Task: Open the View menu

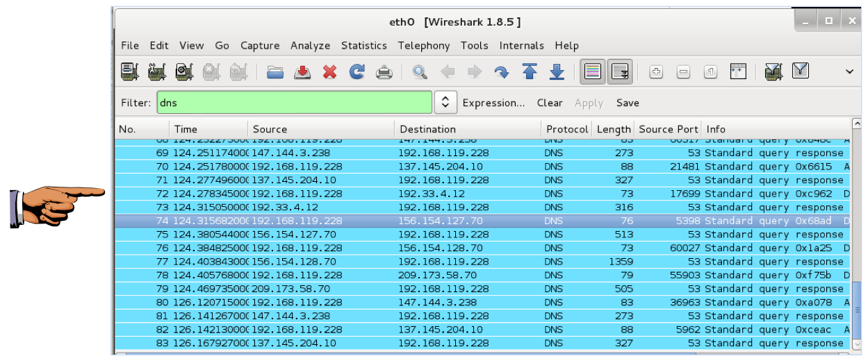Action: 192,45
